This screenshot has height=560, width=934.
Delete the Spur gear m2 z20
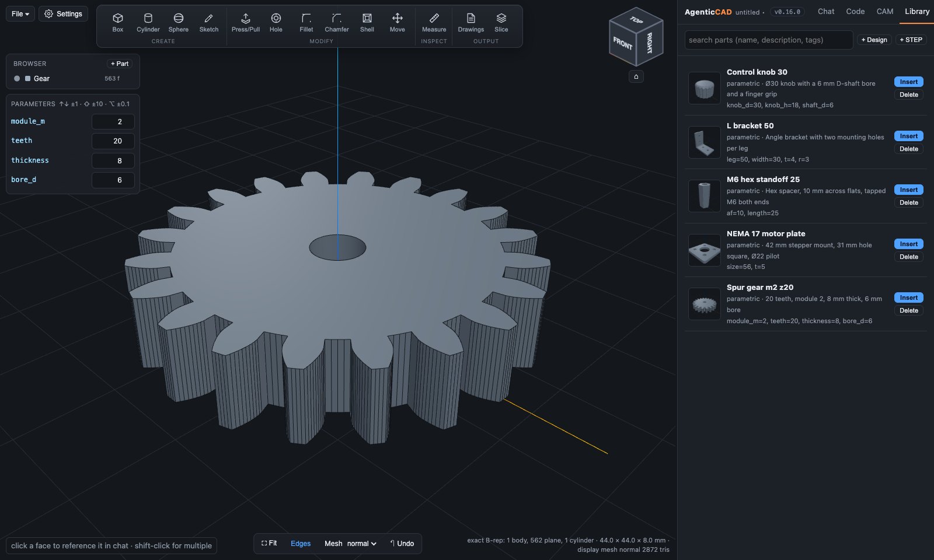coord(908,310)
